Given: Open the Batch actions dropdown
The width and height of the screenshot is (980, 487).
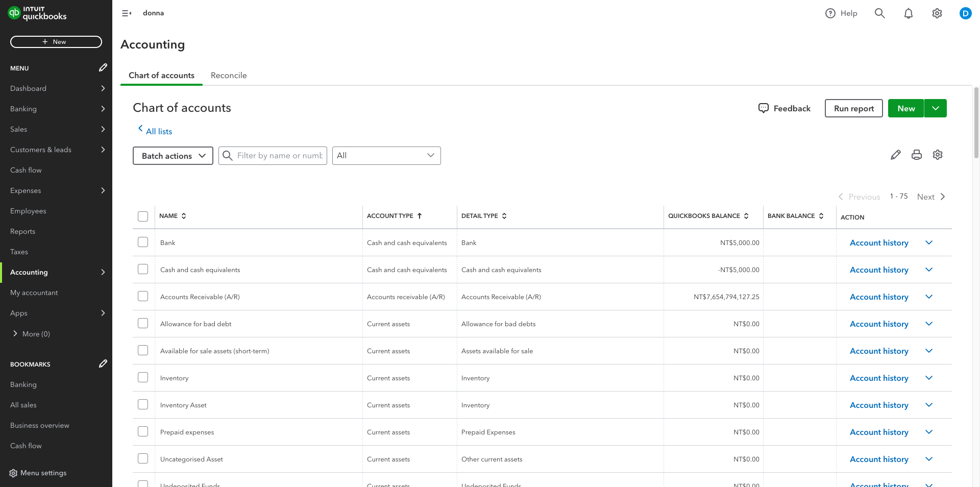Looking at the screenshot, I should (173, 156).
